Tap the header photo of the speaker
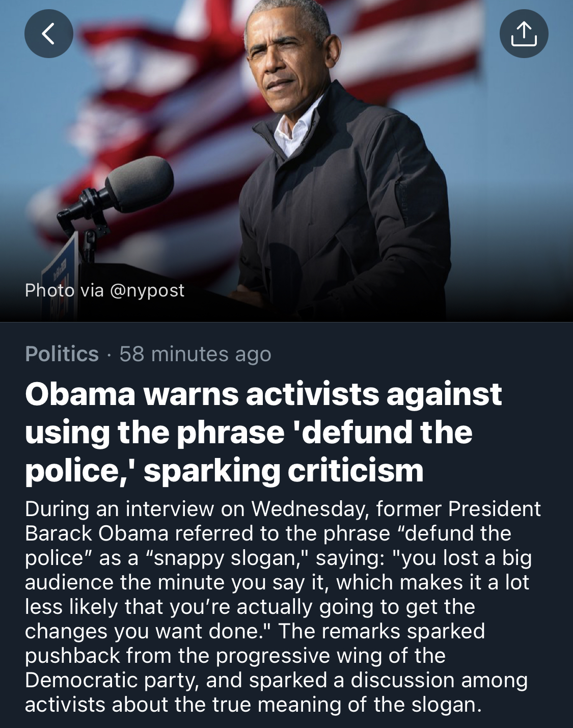Image resolution: width=573 pixels, height=728 pixels. click(x=286, y=161)
